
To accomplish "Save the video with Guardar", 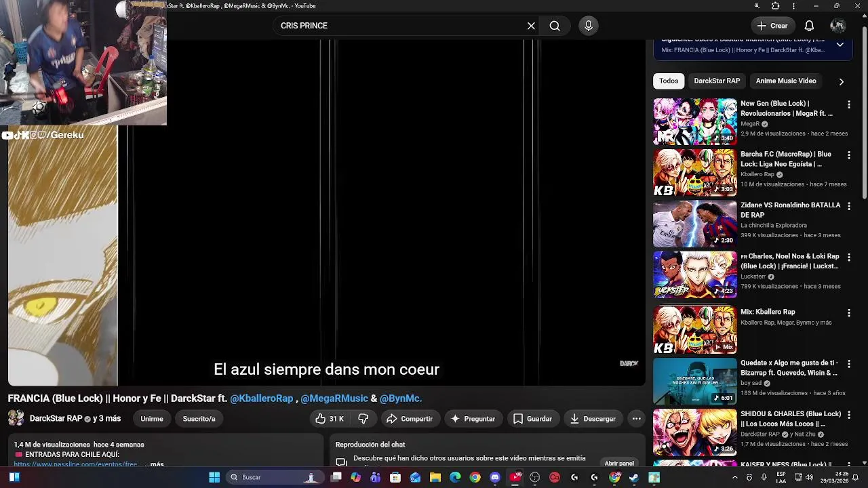I will [x=532, y=419].
